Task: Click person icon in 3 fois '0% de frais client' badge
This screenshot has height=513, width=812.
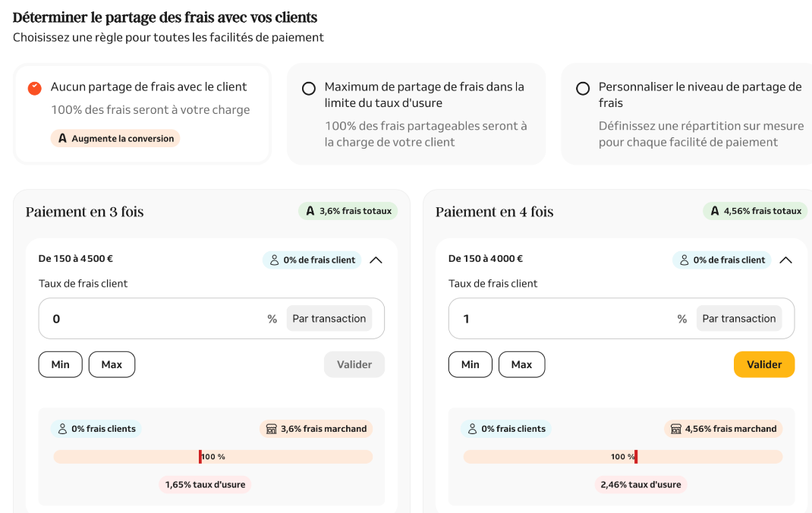Action: pos(274,260)
